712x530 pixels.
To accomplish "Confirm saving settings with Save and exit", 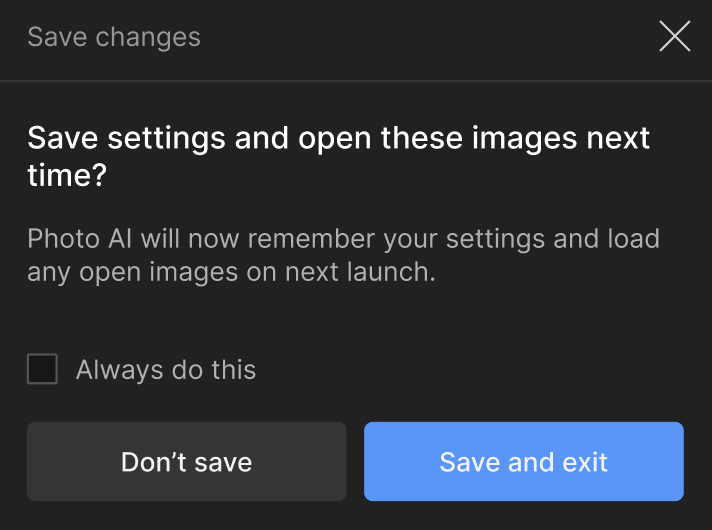I will 523,462.
